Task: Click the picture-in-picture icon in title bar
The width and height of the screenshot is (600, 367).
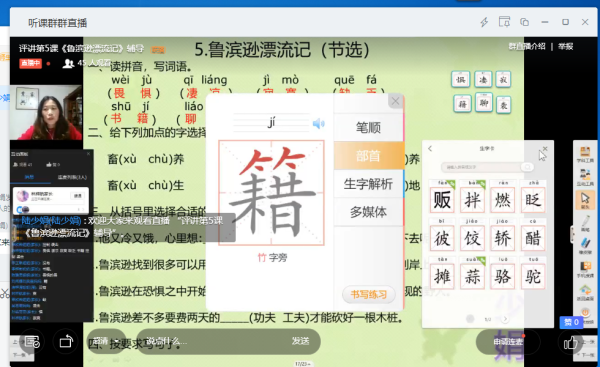Action: (x=504, y=22)
